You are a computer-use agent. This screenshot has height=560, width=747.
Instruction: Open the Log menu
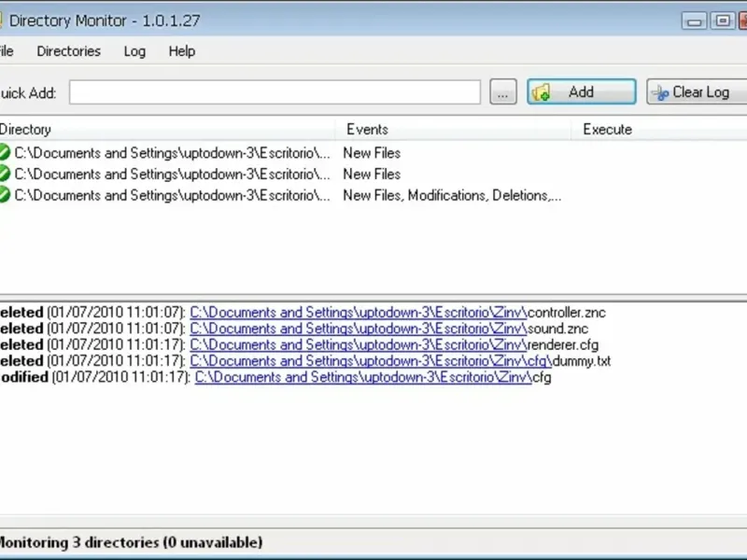point(134,51)
